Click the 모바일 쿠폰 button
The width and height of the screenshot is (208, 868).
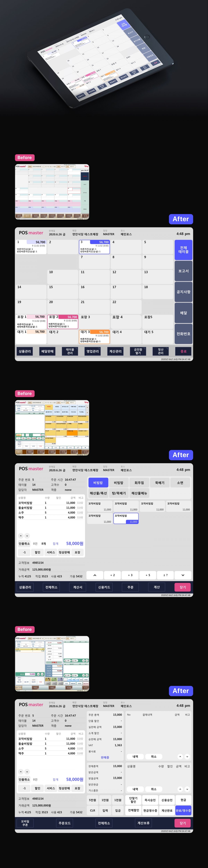click(25, 823)
